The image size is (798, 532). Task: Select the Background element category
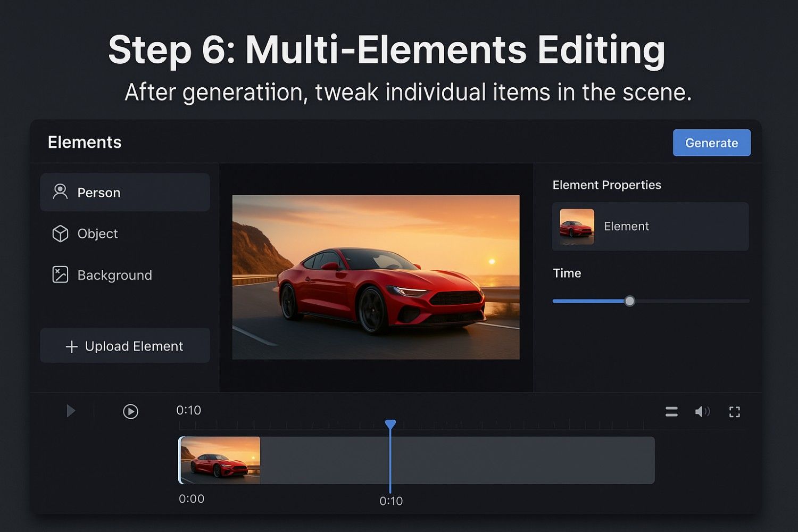click(x=125, y=275)
